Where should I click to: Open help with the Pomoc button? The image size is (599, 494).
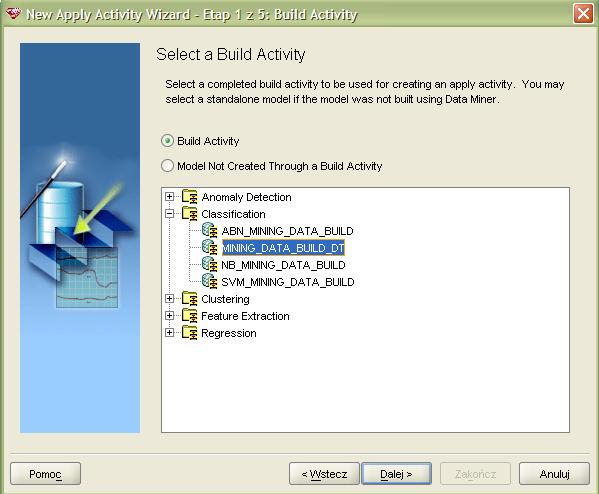45,474
